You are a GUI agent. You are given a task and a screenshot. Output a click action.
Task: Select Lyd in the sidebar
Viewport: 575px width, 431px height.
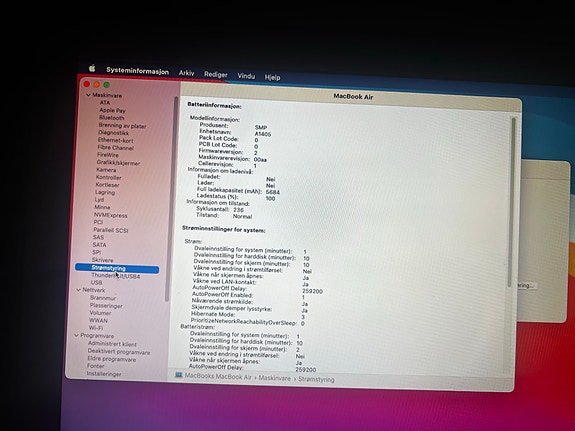pyautogui.click(x=99, y=200)
